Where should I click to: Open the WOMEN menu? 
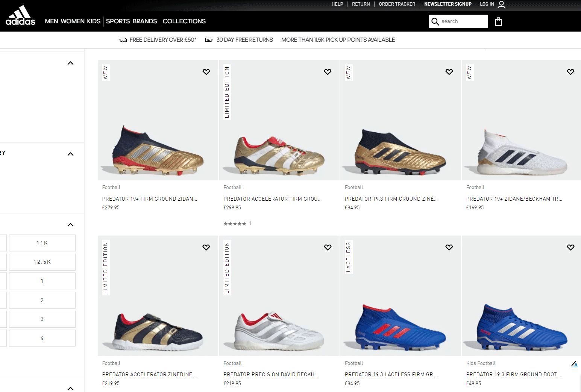point(73,21)
